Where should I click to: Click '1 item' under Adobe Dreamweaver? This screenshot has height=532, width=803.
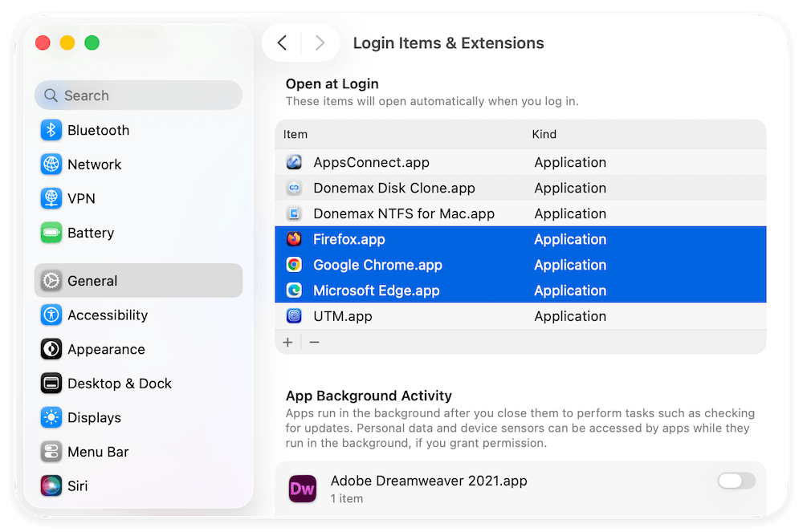point(347,498)
